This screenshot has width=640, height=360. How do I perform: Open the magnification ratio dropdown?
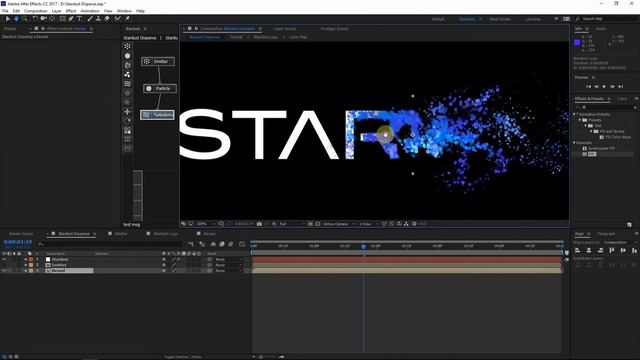click(x=206, y=224)
